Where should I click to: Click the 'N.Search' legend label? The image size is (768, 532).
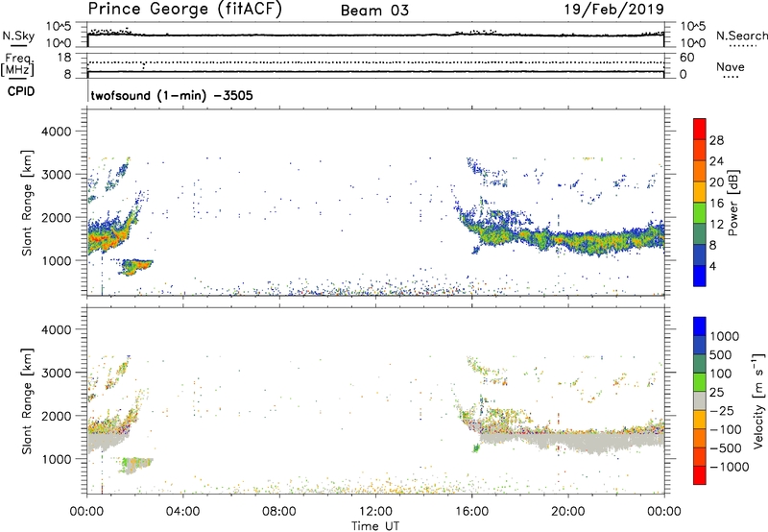pyautogui.click(x=741, y=36)
